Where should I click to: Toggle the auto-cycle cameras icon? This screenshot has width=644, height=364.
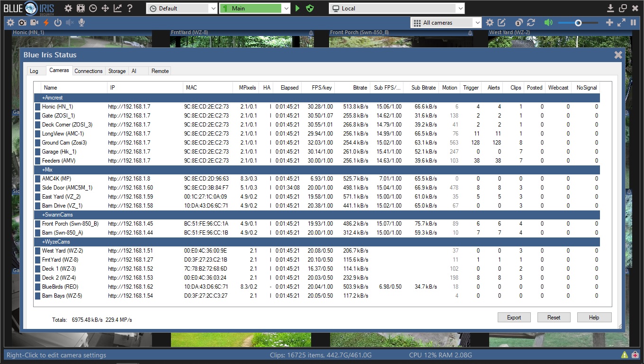pyautogui.click(x=519, y=22)
